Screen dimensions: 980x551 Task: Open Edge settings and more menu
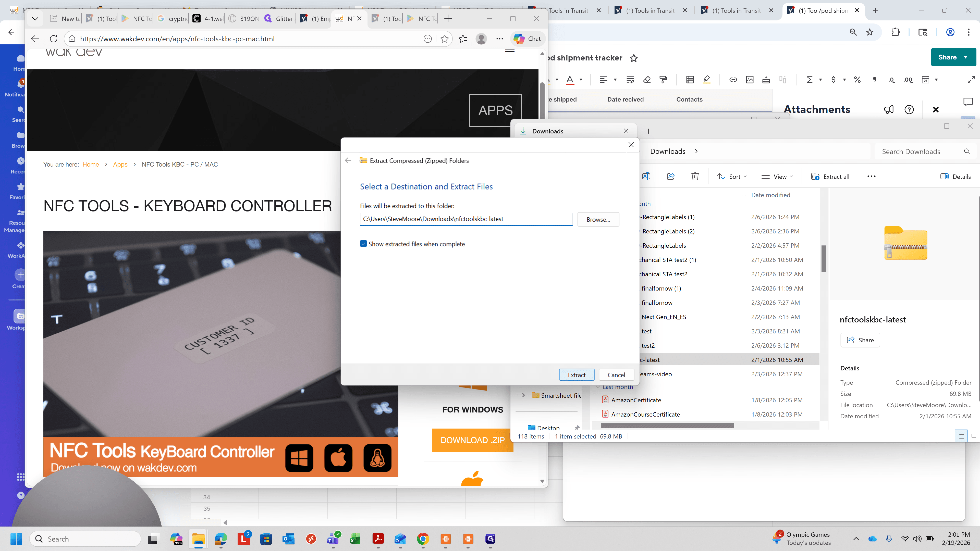pyautogui.click(x=499, y=39)
